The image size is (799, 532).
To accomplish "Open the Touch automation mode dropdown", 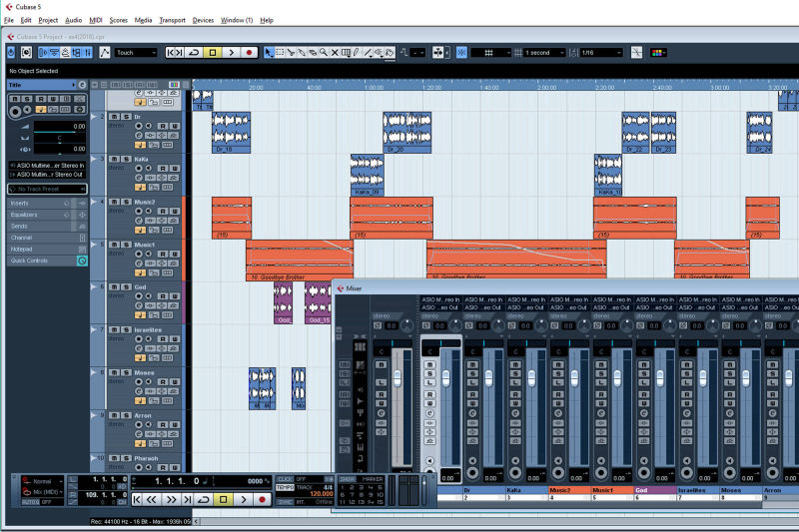I will [136, 53].
